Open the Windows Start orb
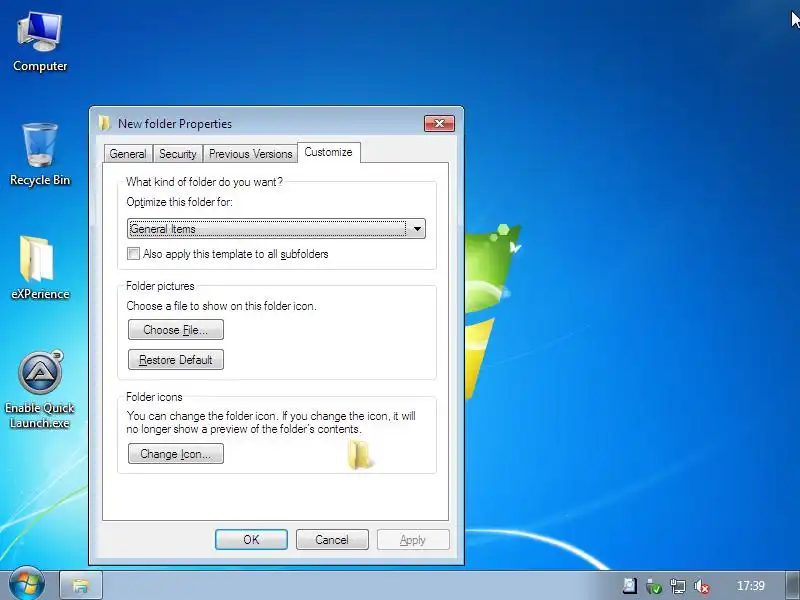 pos(26,584)
